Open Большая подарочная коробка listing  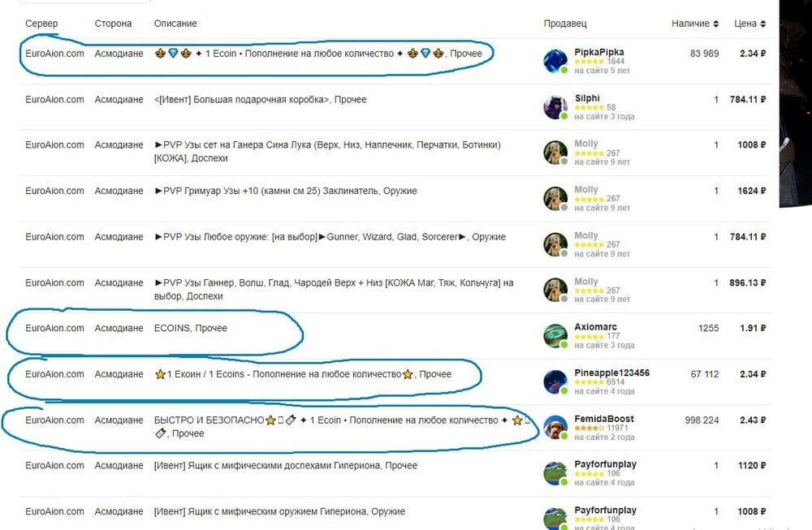click(260, 99)
